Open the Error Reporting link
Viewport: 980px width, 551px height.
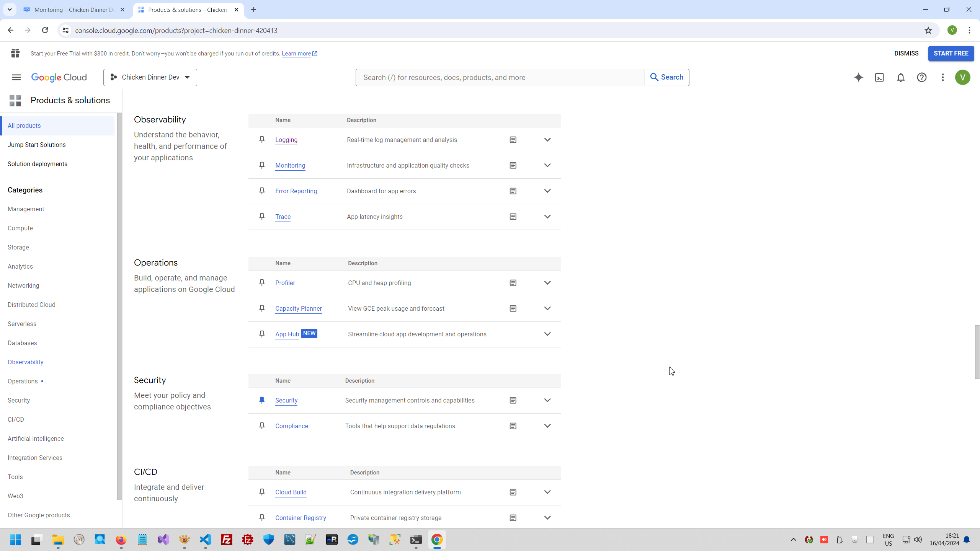coord(296,191)
